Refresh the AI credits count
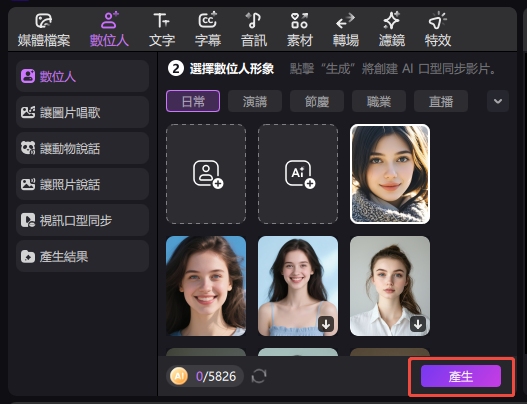Image resolution: width=527 pixels, height=404 pixels. click(x=259, y=376)
